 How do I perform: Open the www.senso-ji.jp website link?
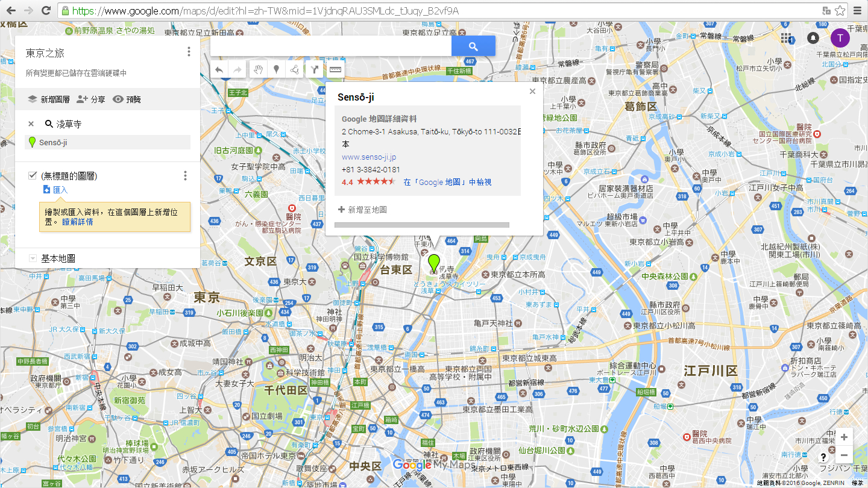click(x=369, y=157)
